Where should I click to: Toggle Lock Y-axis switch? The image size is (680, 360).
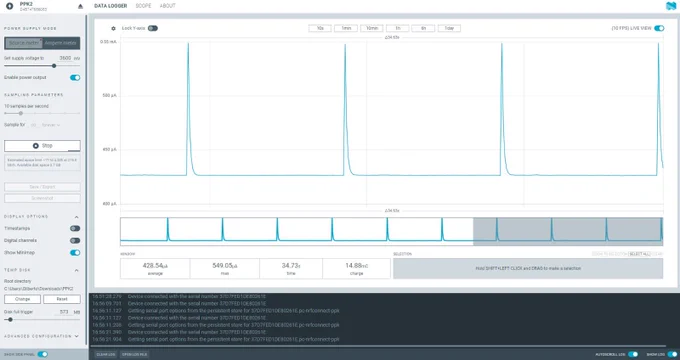153,28
